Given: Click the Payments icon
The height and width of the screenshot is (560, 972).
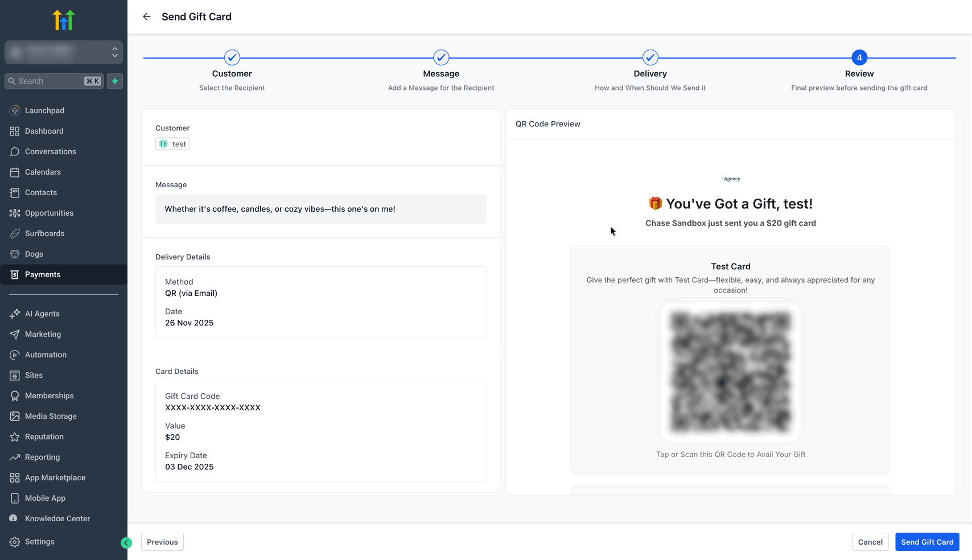Looking at the screenshot, I should [15, 274].
